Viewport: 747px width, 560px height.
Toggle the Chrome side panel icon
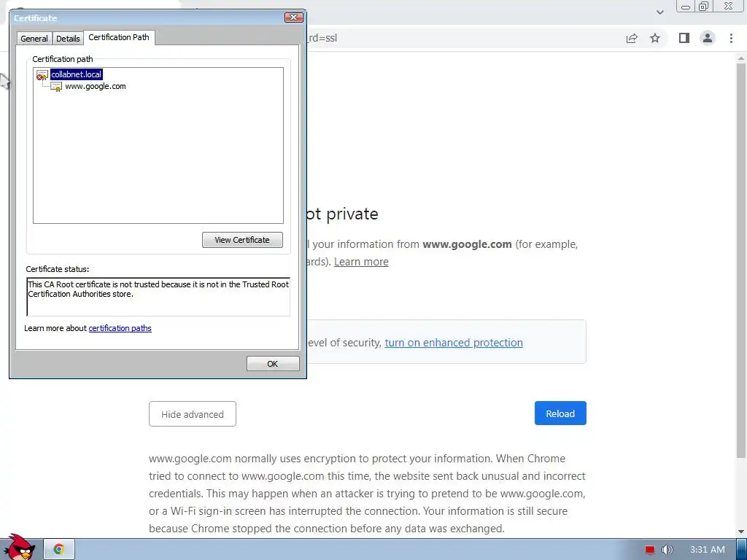(x=684, y=38)
